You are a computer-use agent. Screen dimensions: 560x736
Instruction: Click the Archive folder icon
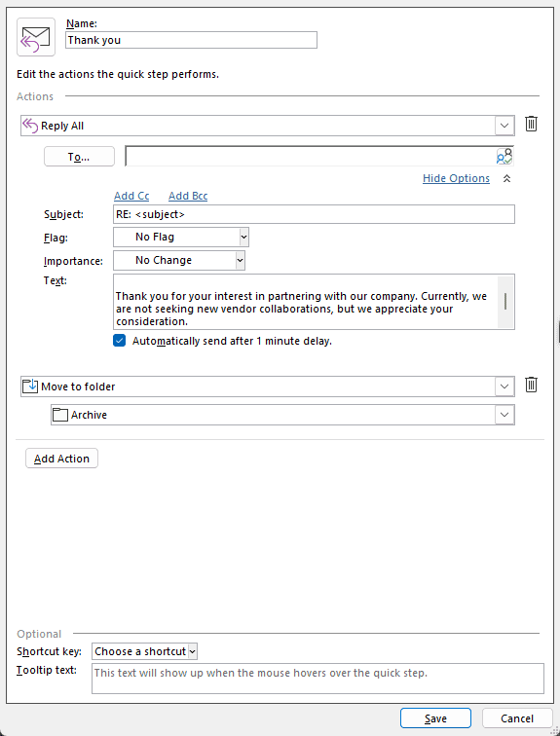point(59,415)
